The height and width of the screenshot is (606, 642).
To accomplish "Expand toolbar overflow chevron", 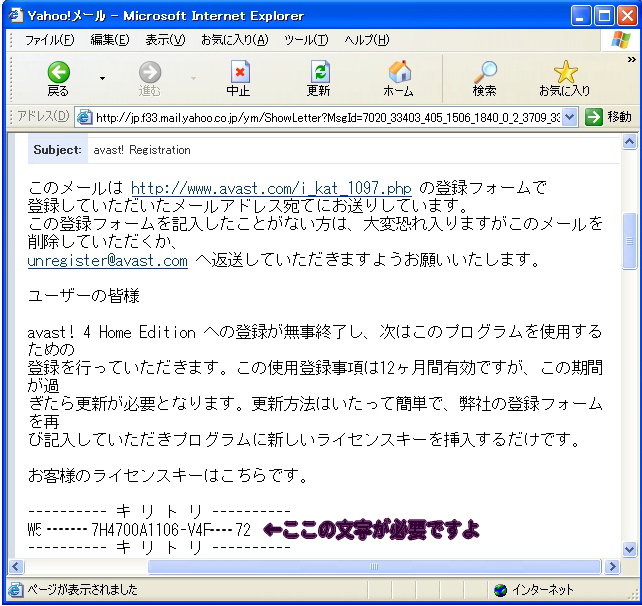I will pos(631,60).
